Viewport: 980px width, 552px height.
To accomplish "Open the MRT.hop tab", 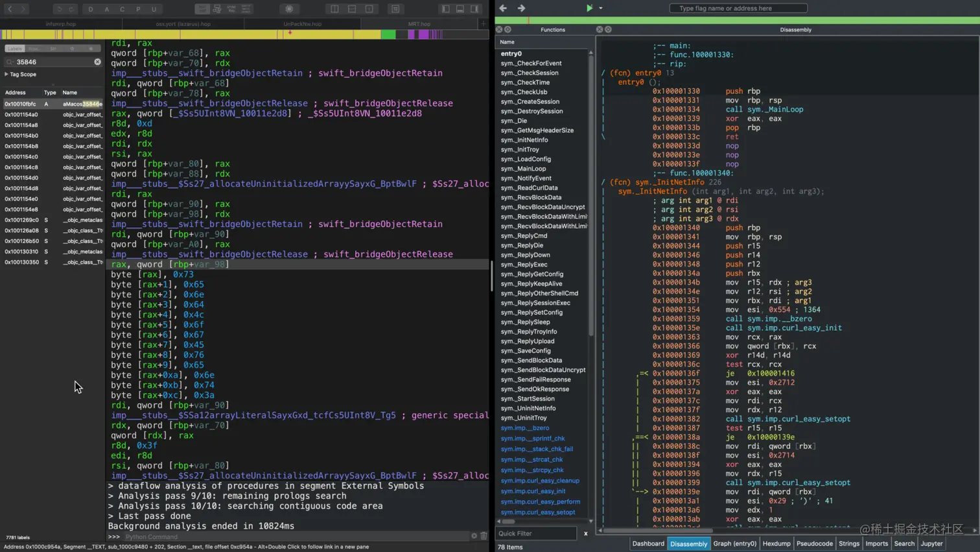I will point(419,24).
